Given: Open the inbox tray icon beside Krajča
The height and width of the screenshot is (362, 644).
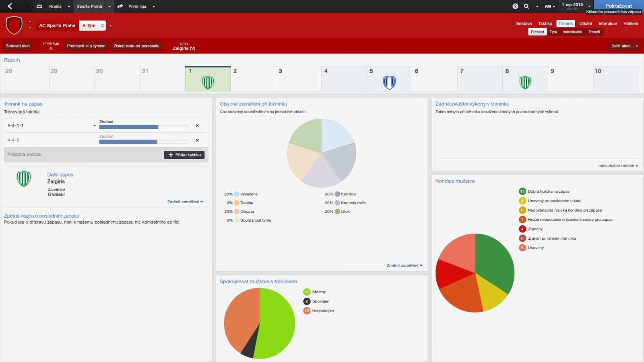Looking at the screenshot, I should click(39, 6).
